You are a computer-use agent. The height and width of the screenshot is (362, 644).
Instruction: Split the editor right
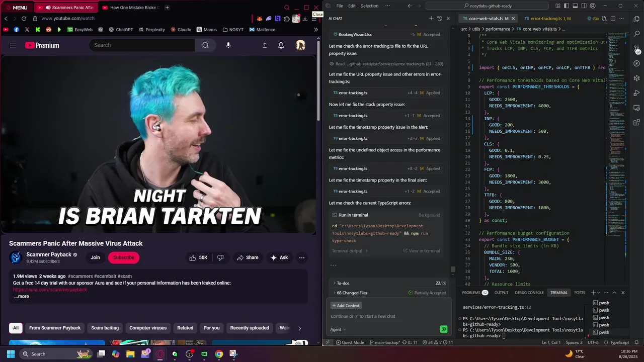click(613, 19)
